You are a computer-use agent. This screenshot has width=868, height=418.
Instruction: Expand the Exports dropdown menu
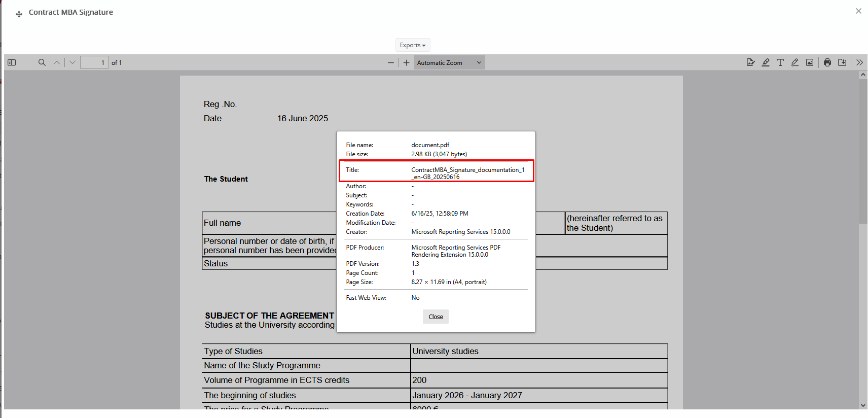413,45
